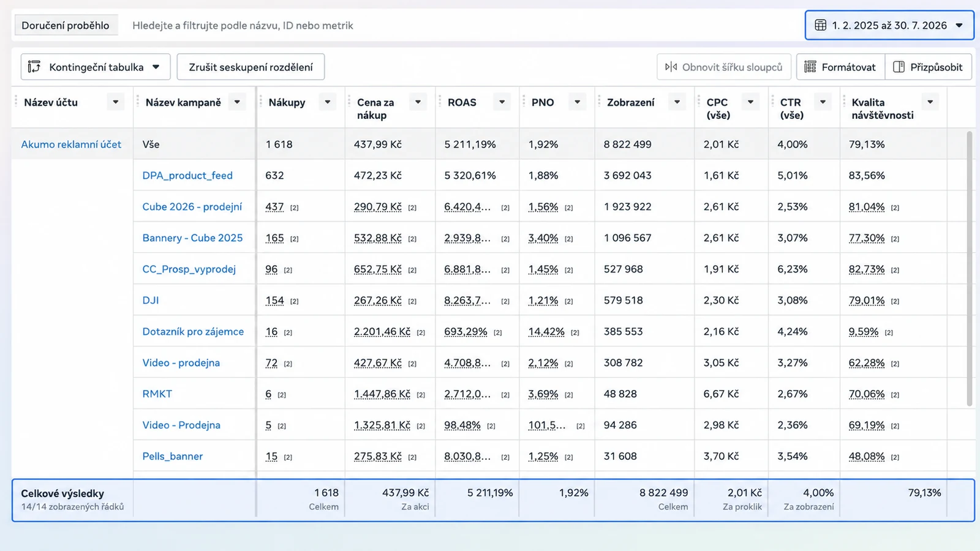Open the Formátovat options

tap(840, 67)
